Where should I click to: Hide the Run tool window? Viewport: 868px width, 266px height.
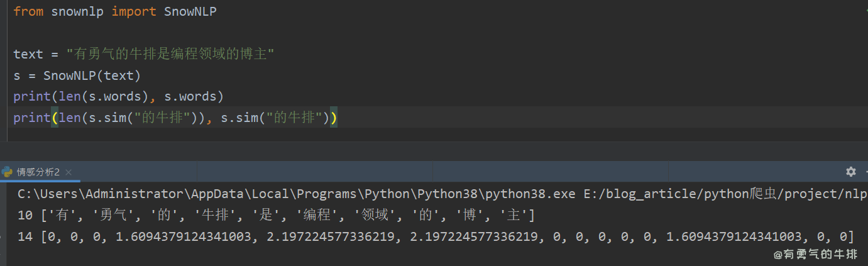click(865, 172)
